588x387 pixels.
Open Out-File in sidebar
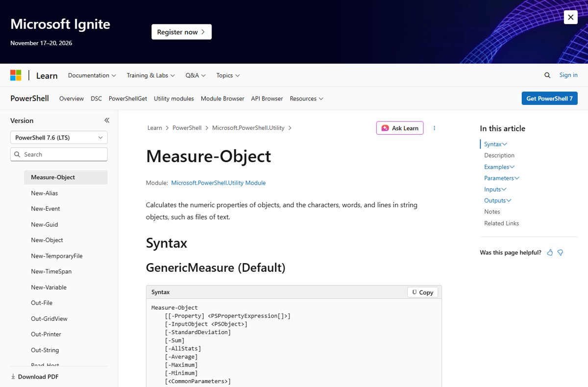42,303
